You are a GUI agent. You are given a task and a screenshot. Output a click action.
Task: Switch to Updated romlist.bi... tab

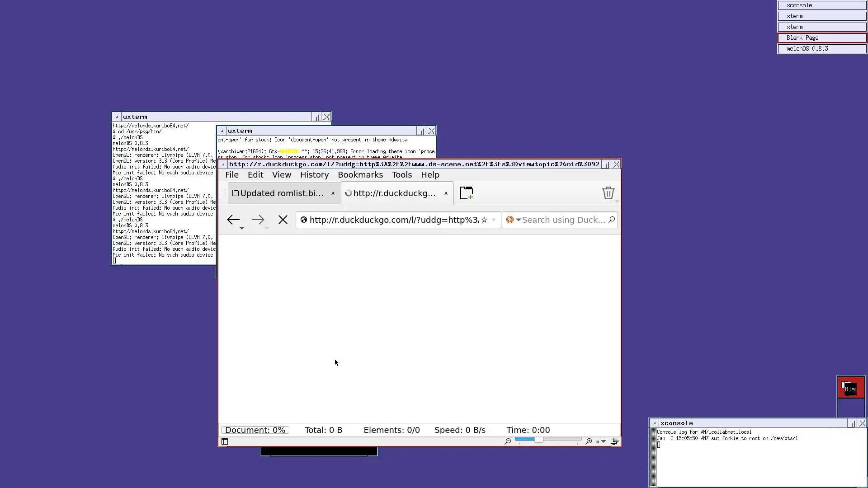tap(280, 193)
